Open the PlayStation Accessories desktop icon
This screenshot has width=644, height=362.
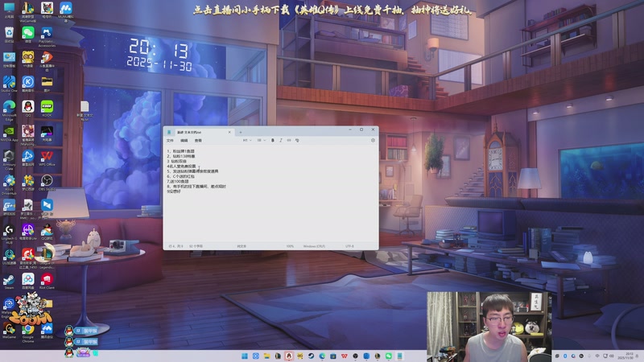tap(47, 37)
